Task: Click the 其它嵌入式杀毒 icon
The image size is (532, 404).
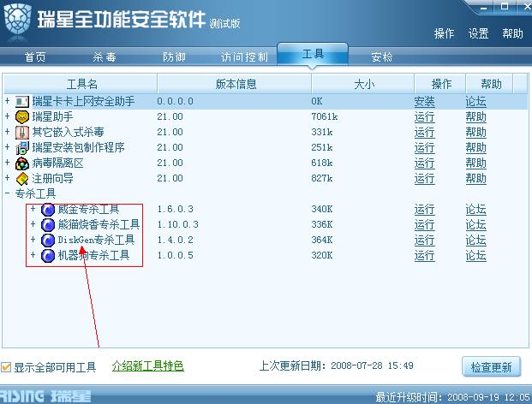Action: 22,132
